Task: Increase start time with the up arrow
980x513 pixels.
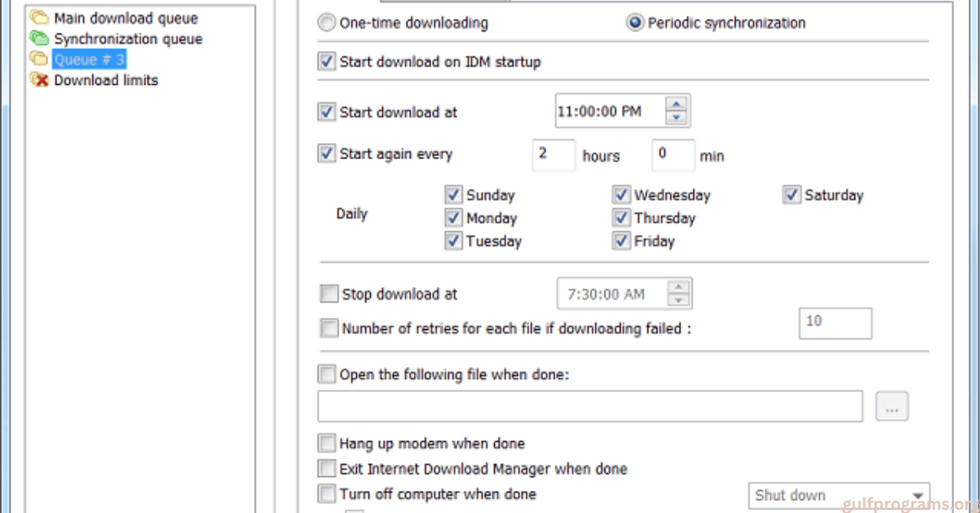Action: point(675,103)
